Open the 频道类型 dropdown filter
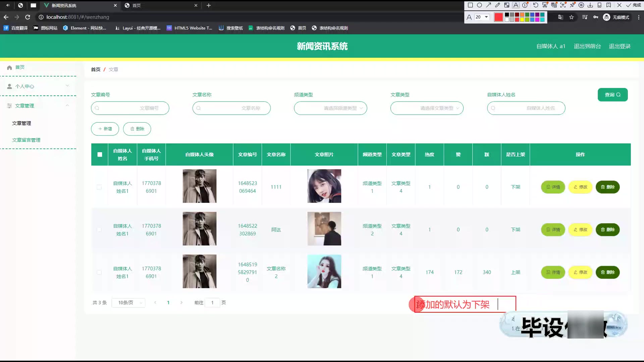The image size is (644, 362). pyautogui.click(x=330, y=108)
